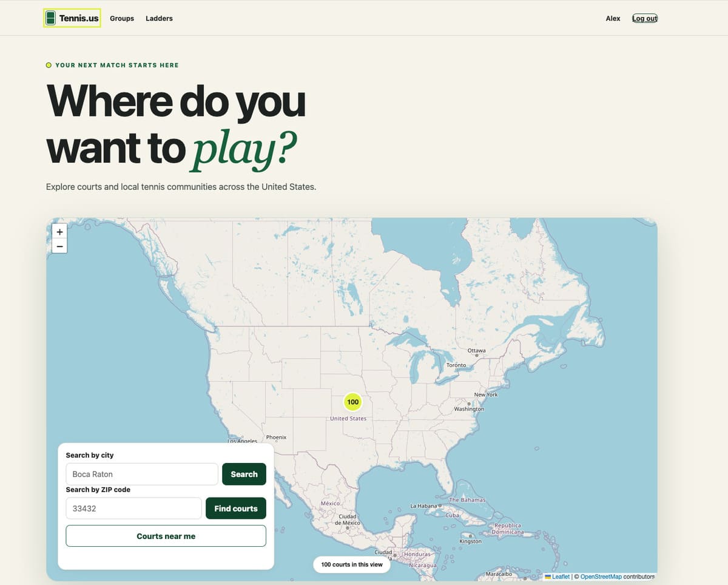728x585 pixels.
Task: Click the Ciudad de México map label
Action: click(x=348, y=519)
